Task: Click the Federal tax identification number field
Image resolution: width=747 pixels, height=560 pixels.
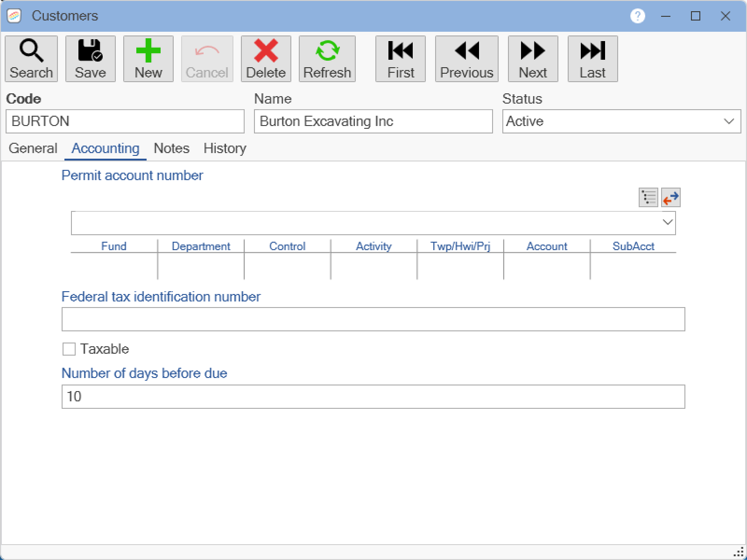Action: [x=373, y=319]
